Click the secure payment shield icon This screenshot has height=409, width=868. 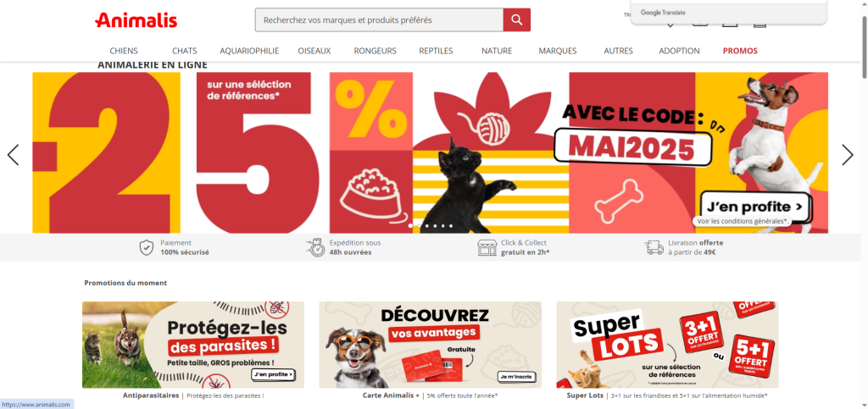(x=146, y=247)
